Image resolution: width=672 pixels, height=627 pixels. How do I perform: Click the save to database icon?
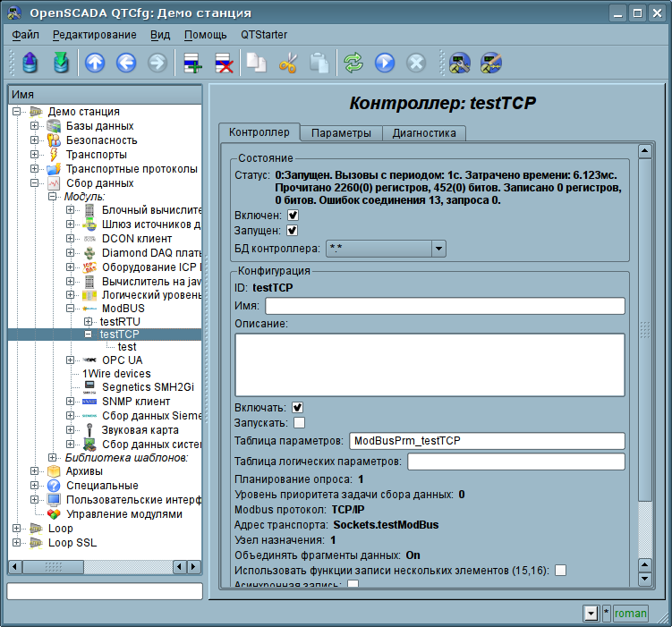click(x=61, y=63)
